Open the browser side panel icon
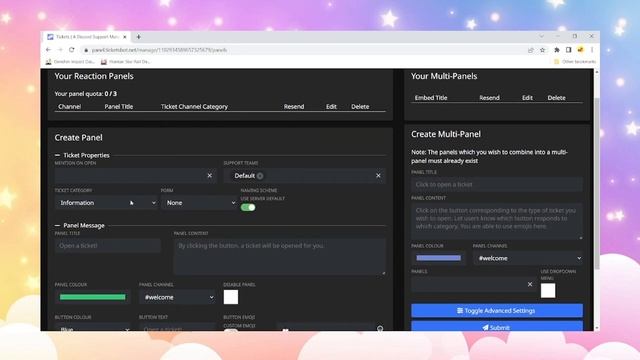Screen dimensions: 640x360 pyautogui.click(x=569, y=50)
